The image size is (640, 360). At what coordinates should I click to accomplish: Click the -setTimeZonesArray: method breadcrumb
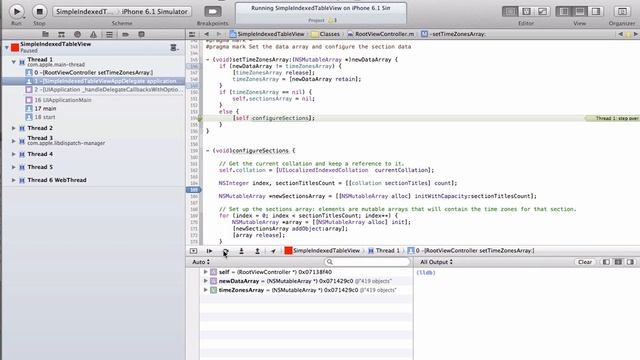pos(453,34)
